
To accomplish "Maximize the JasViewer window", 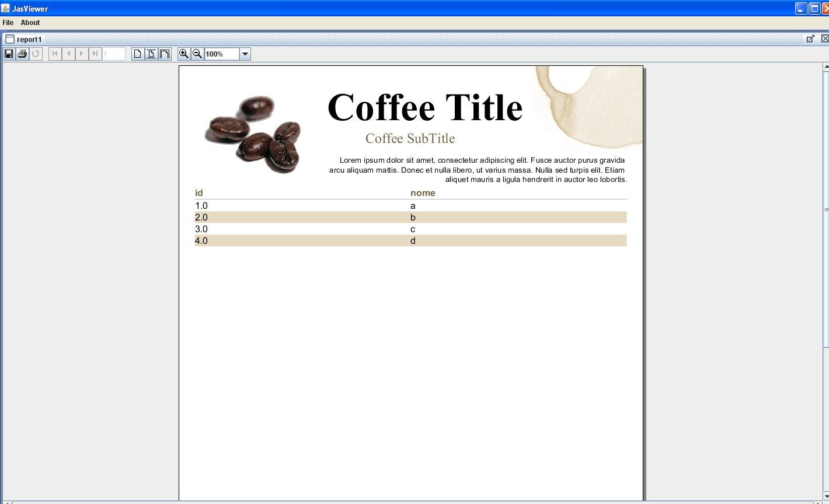I will [814, 8].
